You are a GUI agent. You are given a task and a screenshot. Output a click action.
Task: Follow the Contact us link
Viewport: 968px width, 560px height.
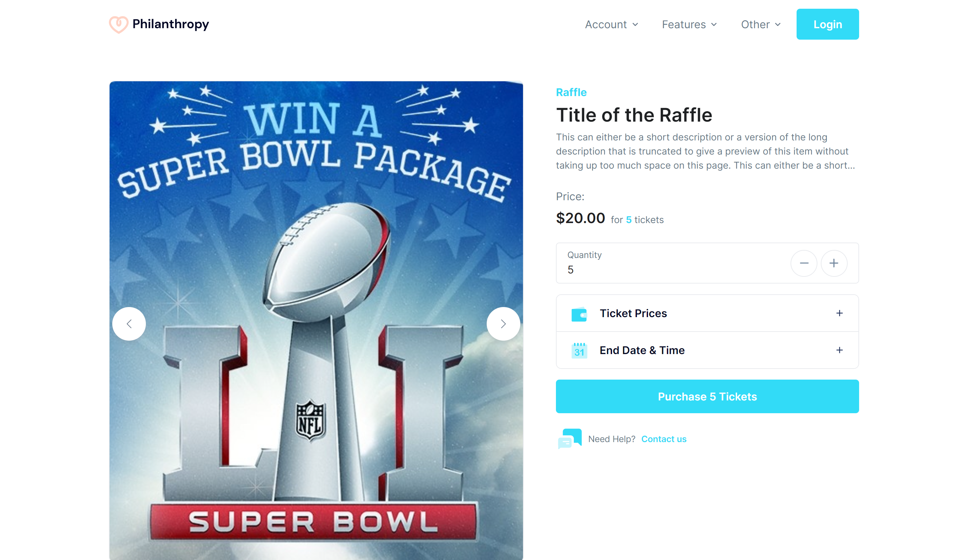[x=664, y=439]
